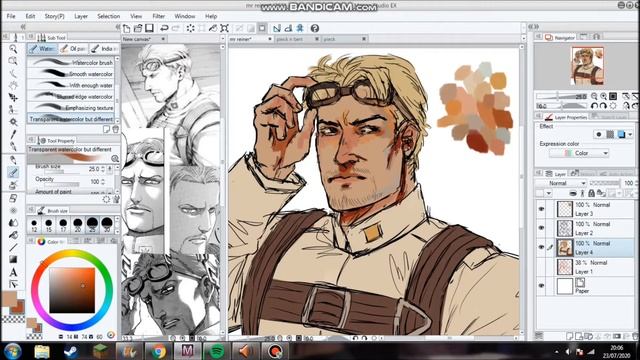Image resolution: width=640 pixels, height=360 pixels.
Task: Select the Zoom magnifier tool
Action: point(13,49)
